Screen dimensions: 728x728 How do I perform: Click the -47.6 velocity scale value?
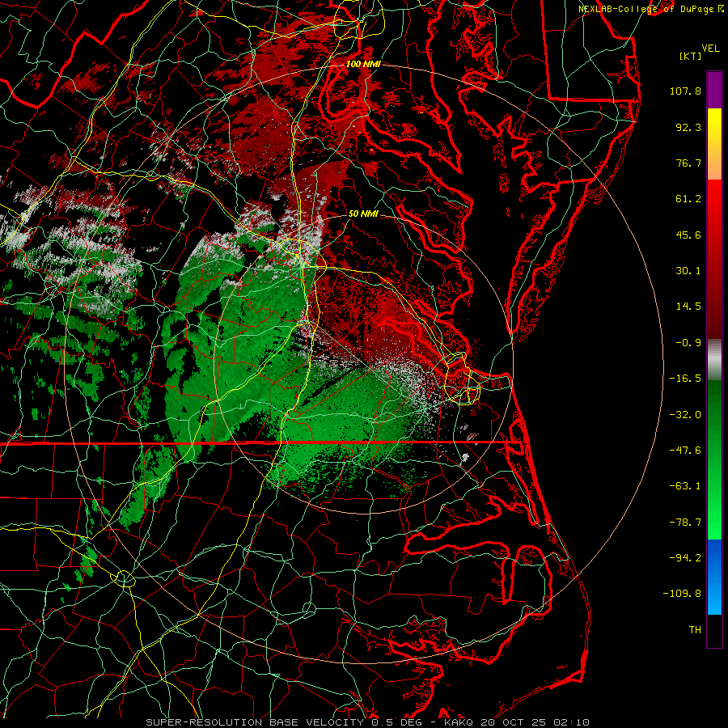coord(685,451)
